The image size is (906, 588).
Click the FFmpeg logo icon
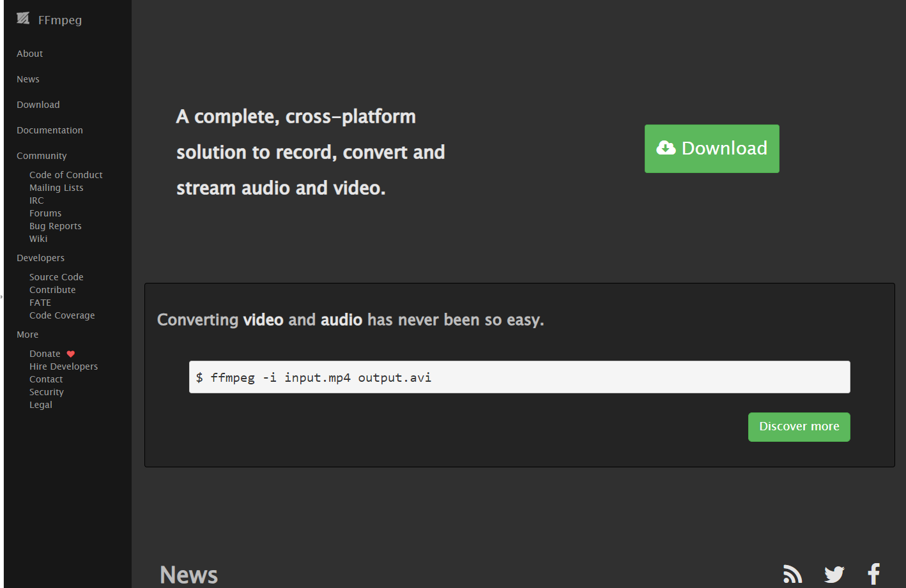23,19
